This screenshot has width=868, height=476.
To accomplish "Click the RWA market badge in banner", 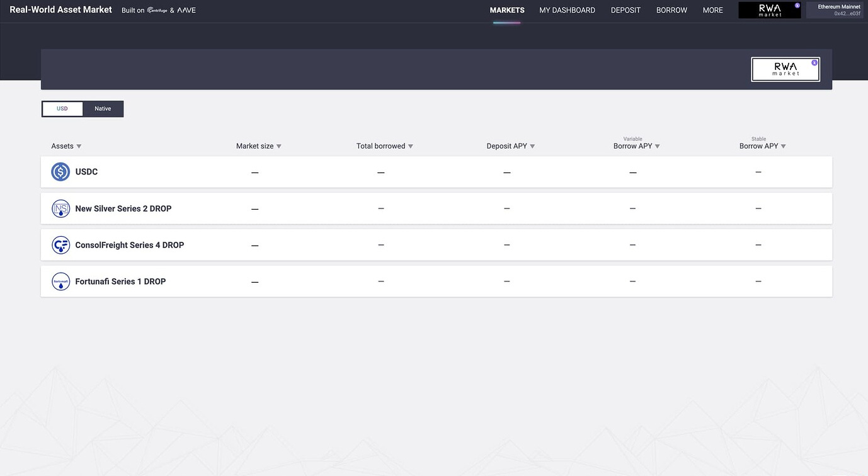I will 785,69.
